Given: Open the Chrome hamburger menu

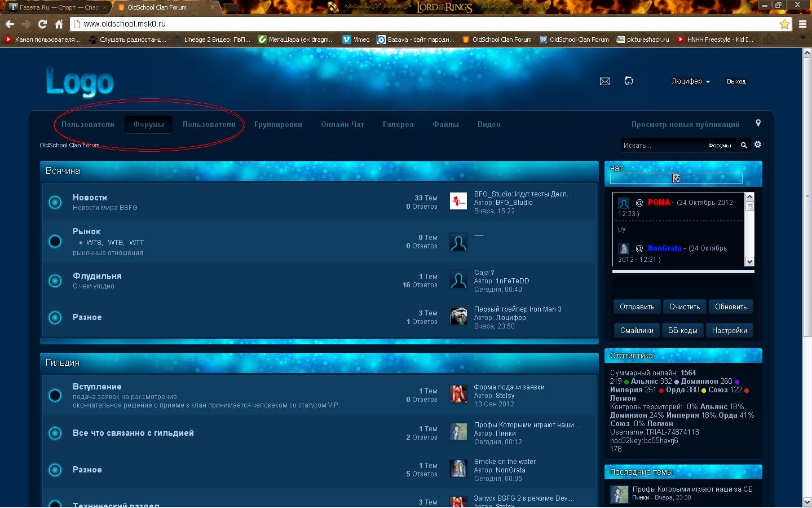Looking at the screenshot, I should [802, 24].
